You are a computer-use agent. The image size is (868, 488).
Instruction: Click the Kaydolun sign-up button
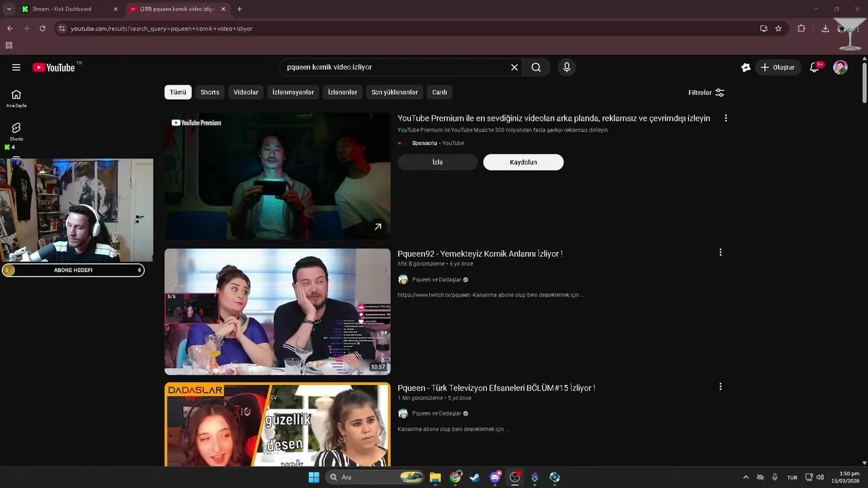click(x=523, y=162)
